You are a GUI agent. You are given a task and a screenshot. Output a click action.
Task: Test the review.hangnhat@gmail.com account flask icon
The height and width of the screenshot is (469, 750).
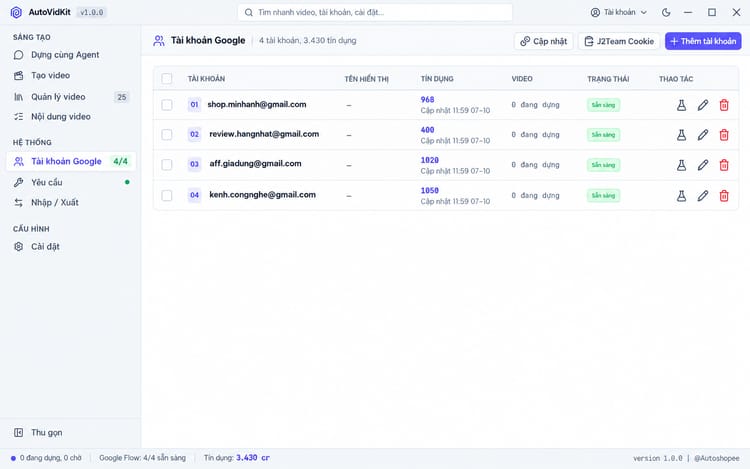681,135
